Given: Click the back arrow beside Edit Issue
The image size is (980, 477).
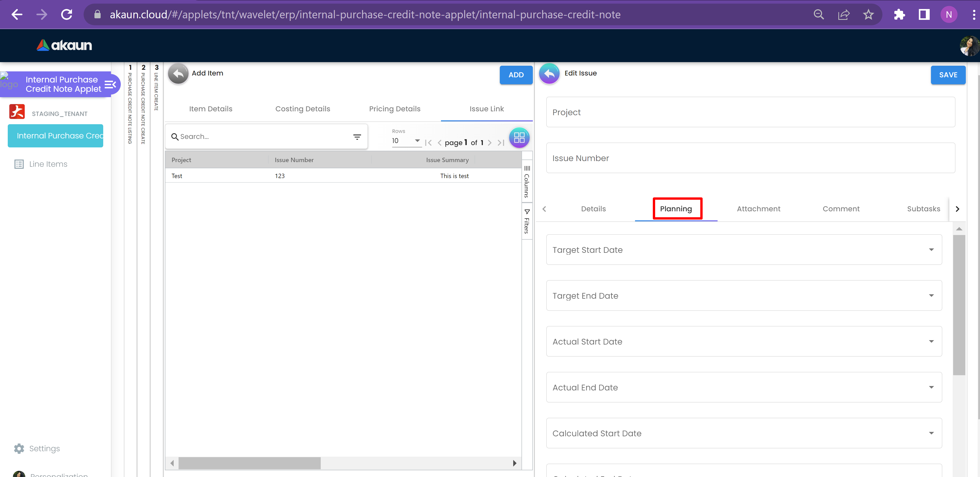Looking at the screenshot, I should coord(549,74).
